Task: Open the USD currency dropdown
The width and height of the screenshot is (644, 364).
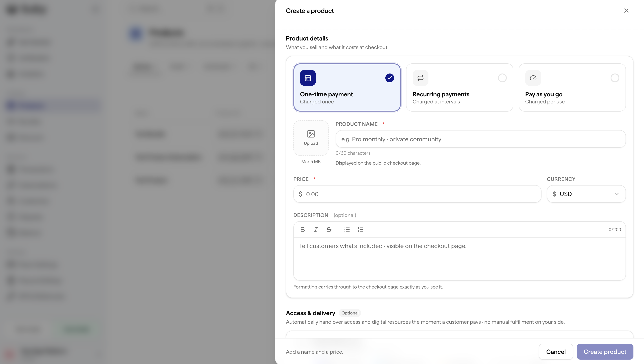Action: [x=586, y=194]
